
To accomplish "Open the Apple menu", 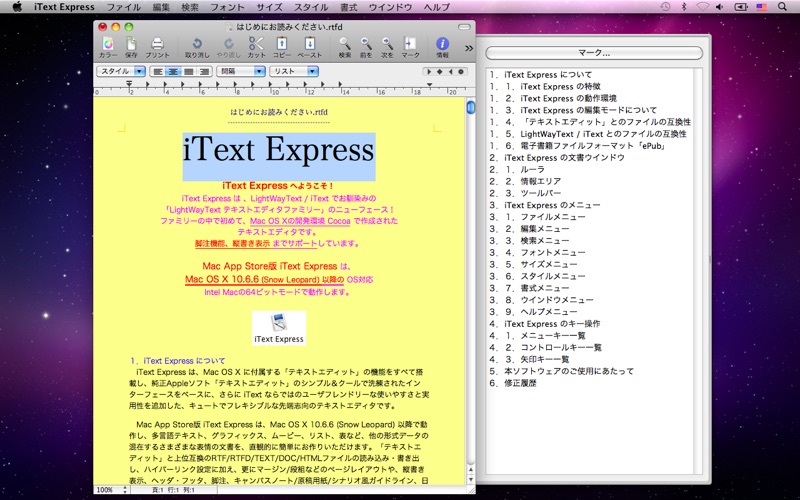I will pyautogui.click(x=17, y=7).
